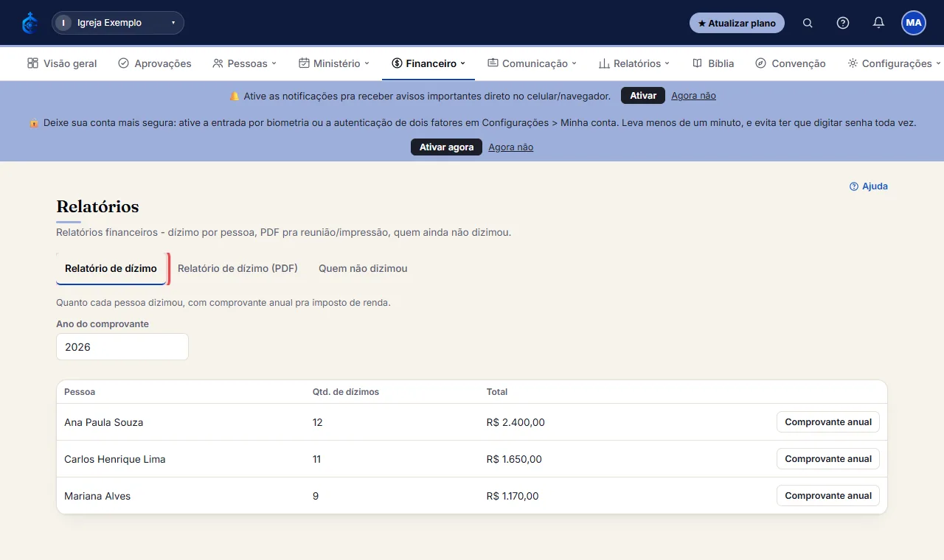
Task: Click the total R$ 1.650,00
Action: [x=514, y=459]
